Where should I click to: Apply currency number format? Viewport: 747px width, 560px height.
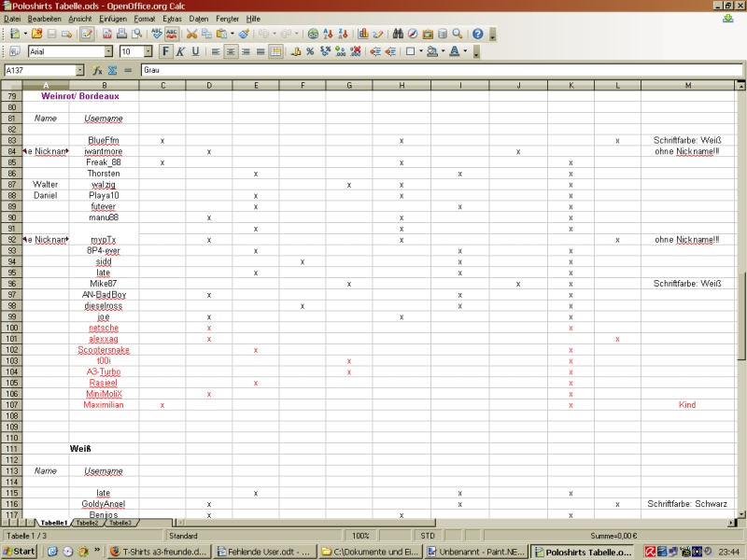coord(295,51)
